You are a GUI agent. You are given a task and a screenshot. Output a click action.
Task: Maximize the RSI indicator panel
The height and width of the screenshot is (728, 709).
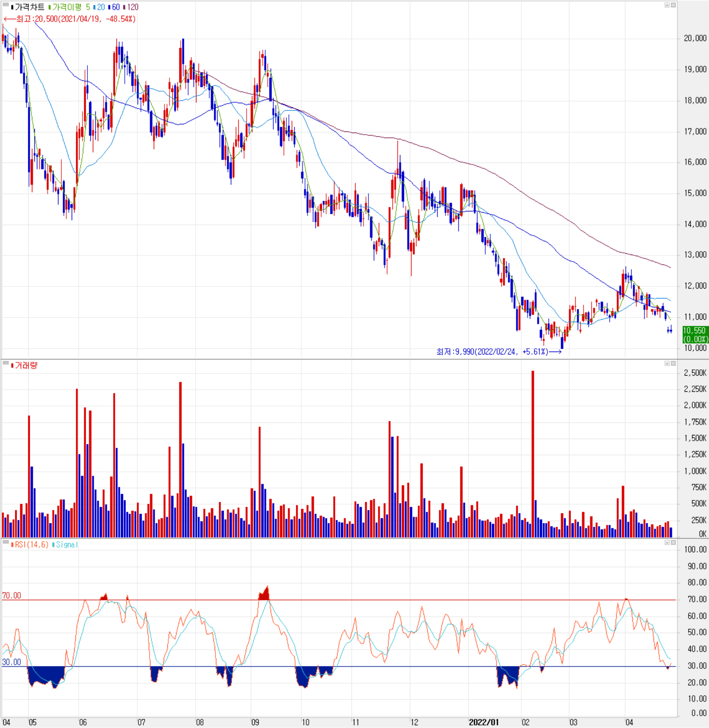[667, 542]
